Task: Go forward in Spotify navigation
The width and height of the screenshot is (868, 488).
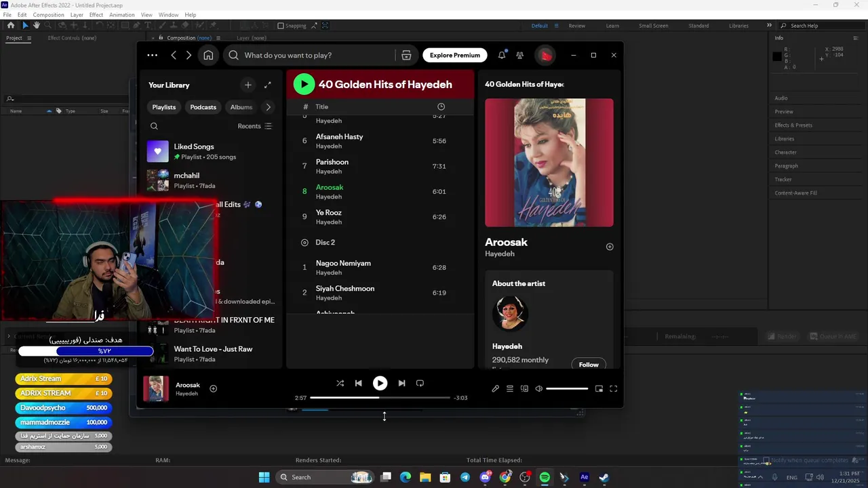Action: 189,55
